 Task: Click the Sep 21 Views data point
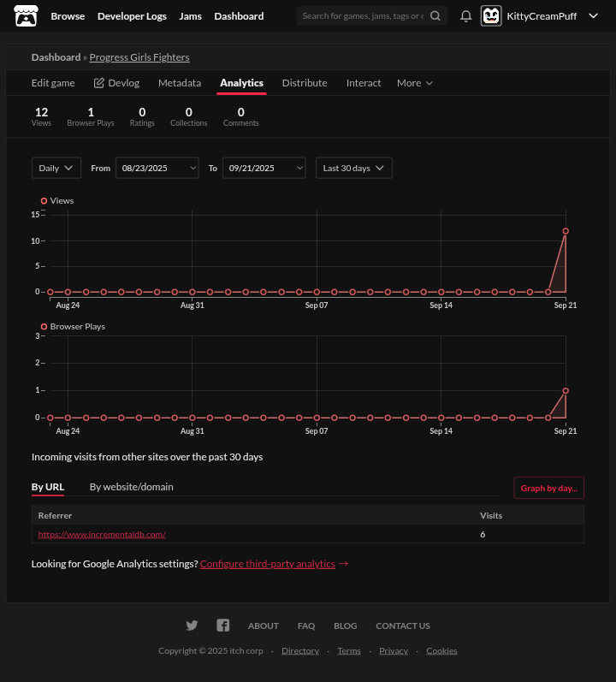click(566, 231)
